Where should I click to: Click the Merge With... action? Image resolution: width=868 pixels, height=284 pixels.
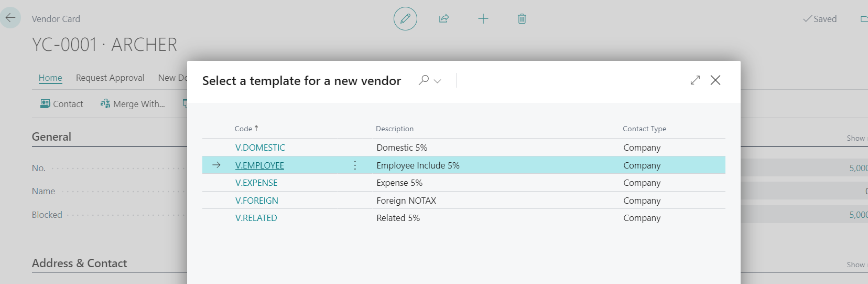133,104
